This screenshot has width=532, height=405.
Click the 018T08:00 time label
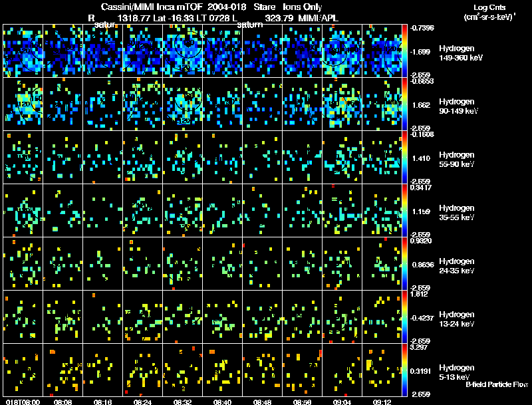click(x=23, y=402)
